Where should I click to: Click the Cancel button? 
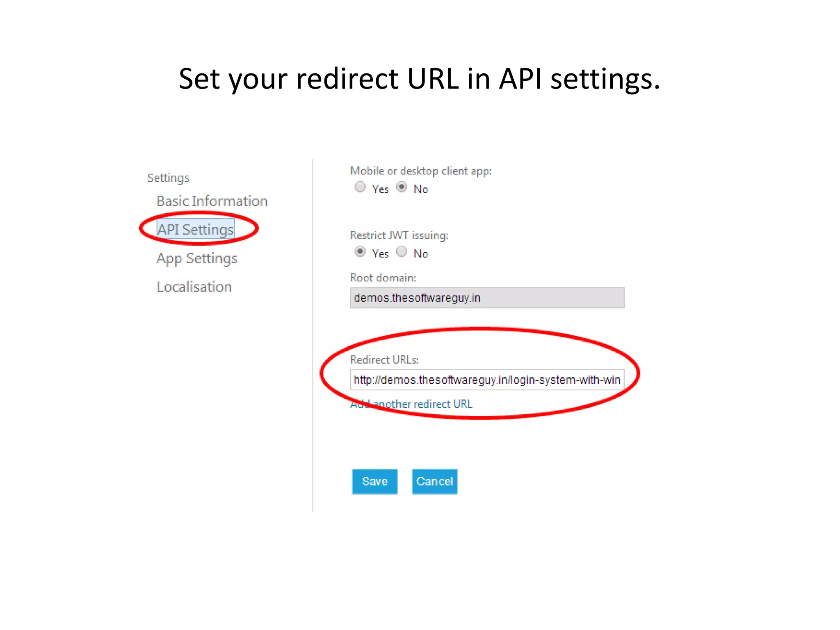tap(435, 482)
